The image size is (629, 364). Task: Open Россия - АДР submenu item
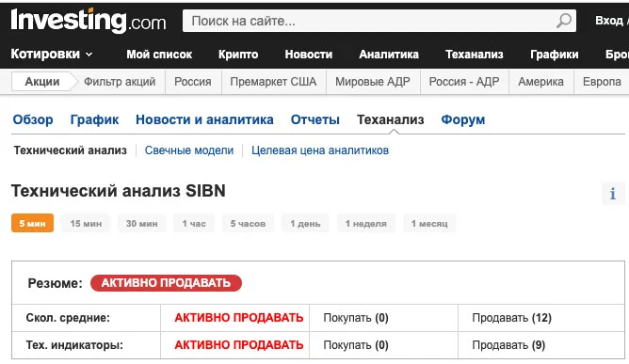(464, 82)
